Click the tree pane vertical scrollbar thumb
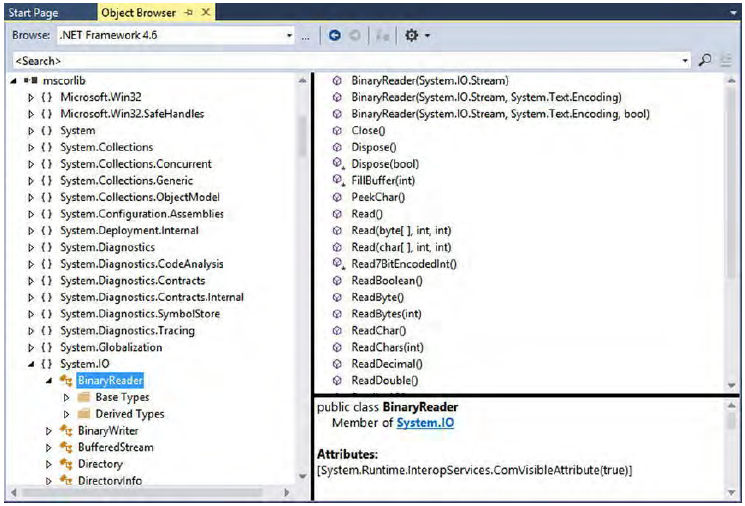The image size is (745, 506). [x=303, y=135]
